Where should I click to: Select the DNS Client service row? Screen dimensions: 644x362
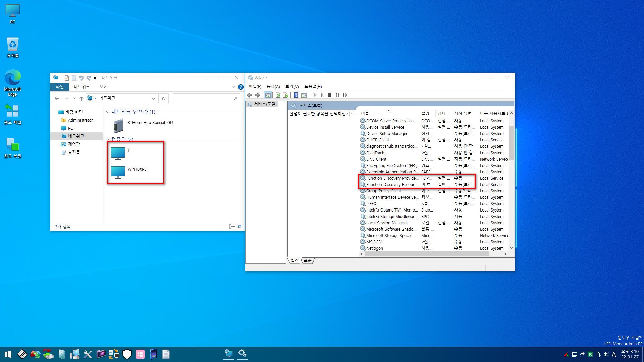pyautogui.click(x=434, y=159)
